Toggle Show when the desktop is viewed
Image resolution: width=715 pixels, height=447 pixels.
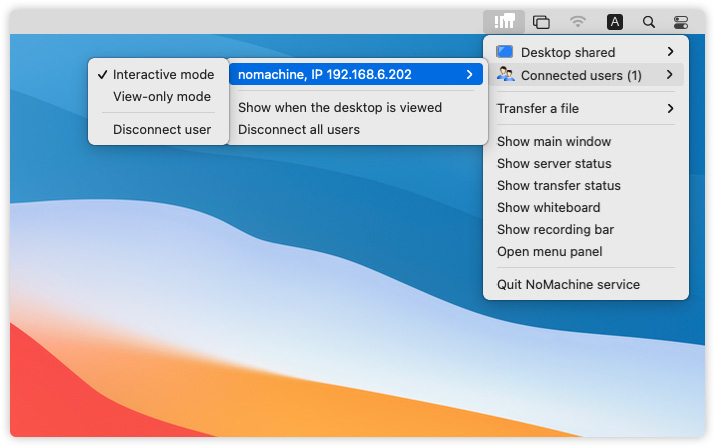pyautogui.click(x=339, y=107)
